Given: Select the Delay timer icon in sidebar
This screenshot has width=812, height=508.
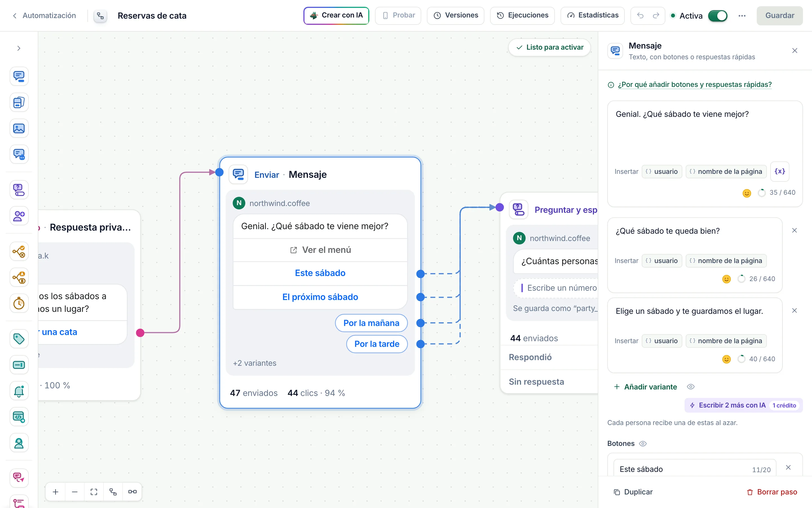Looking at the screenshot, I should coord(19,303).
